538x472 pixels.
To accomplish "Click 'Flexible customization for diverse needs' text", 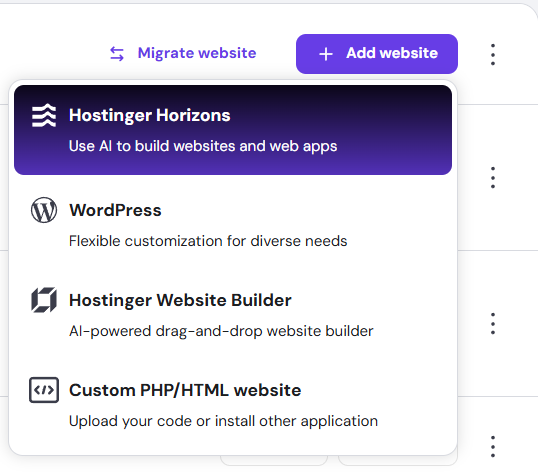I will [208, 241].
